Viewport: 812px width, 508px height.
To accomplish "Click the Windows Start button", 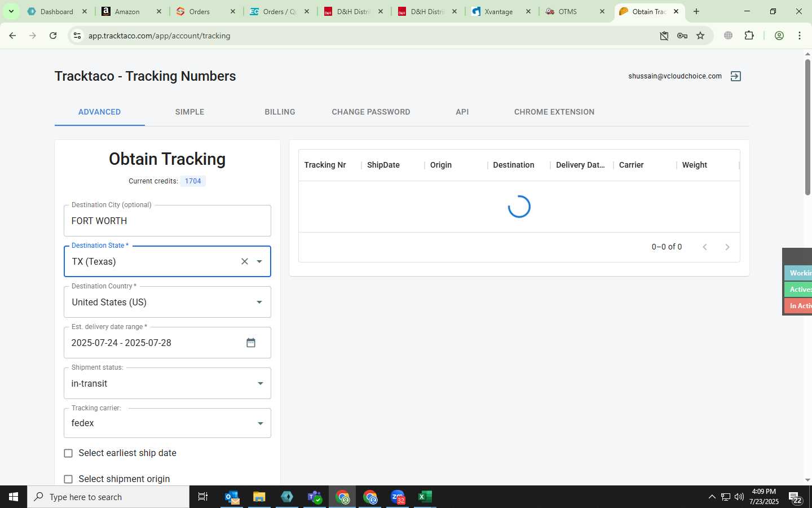I will 14,497.
